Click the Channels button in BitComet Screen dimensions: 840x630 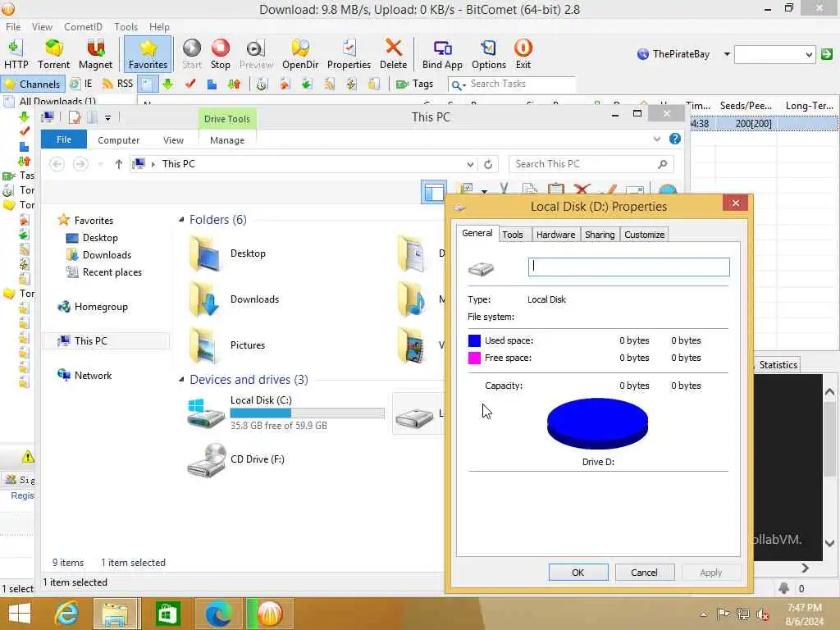(33, 84)
